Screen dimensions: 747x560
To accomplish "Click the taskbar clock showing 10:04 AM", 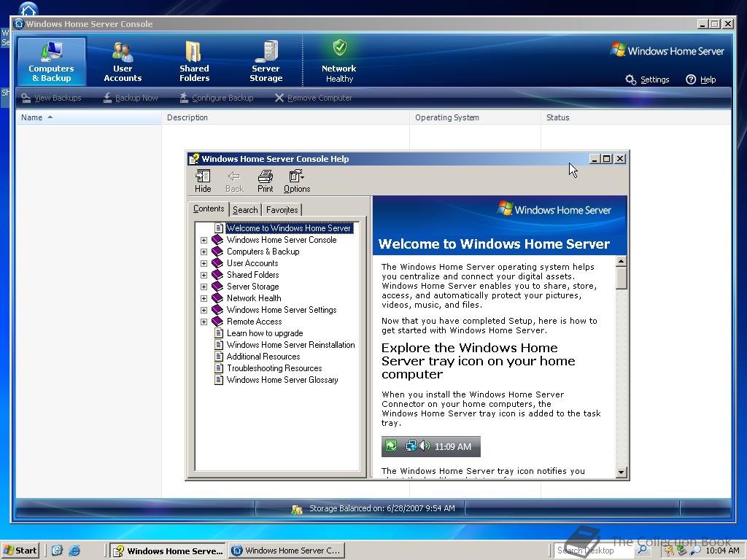I will click(722, 551).
